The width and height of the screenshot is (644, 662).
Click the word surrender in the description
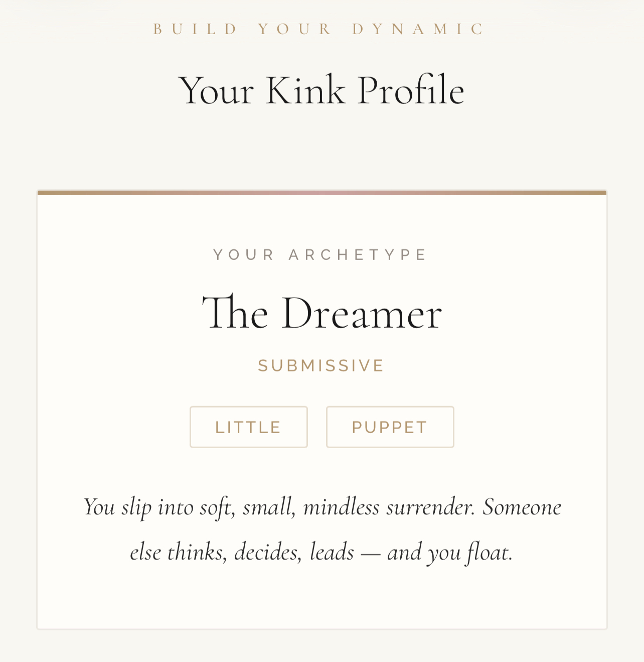[430, 507]
